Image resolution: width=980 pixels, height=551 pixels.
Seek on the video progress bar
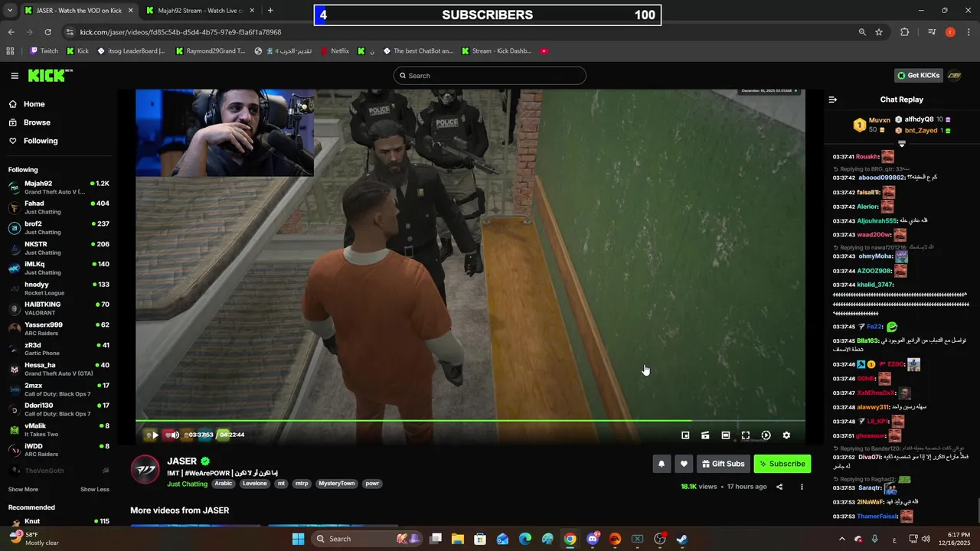pyautogui.click(x=470, y=420)
